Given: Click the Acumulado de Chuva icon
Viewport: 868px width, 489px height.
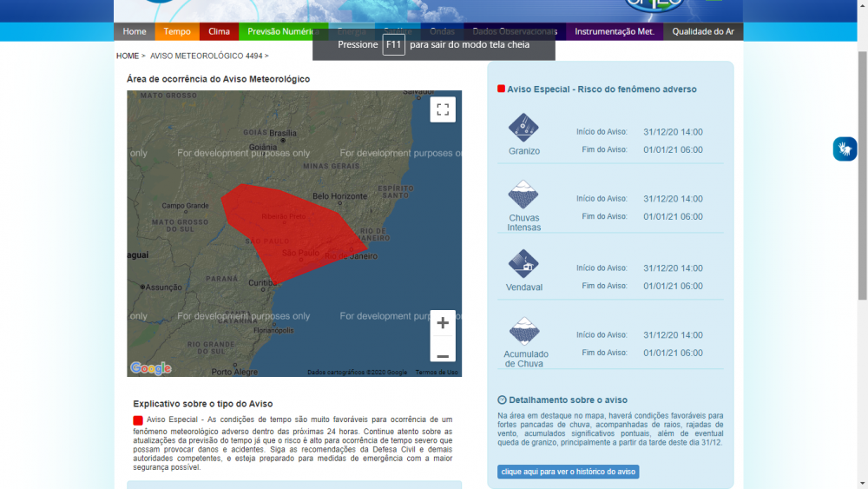Looking at the screenshot, I should click(524, 331).
